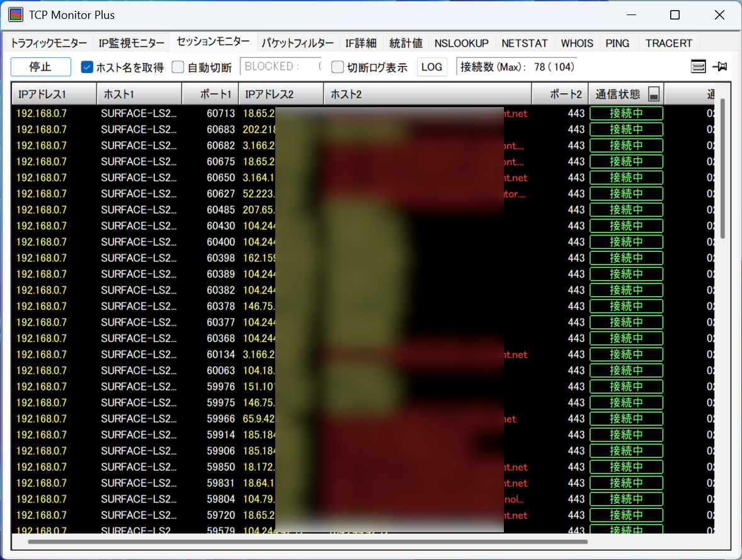This screenshot has height=560, width=742.
Task: Select the row with port 59906
Action: [363, 452]
